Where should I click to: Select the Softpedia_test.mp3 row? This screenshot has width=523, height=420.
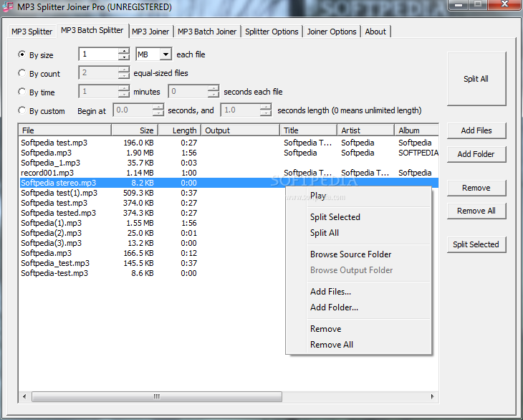(152, 263)
